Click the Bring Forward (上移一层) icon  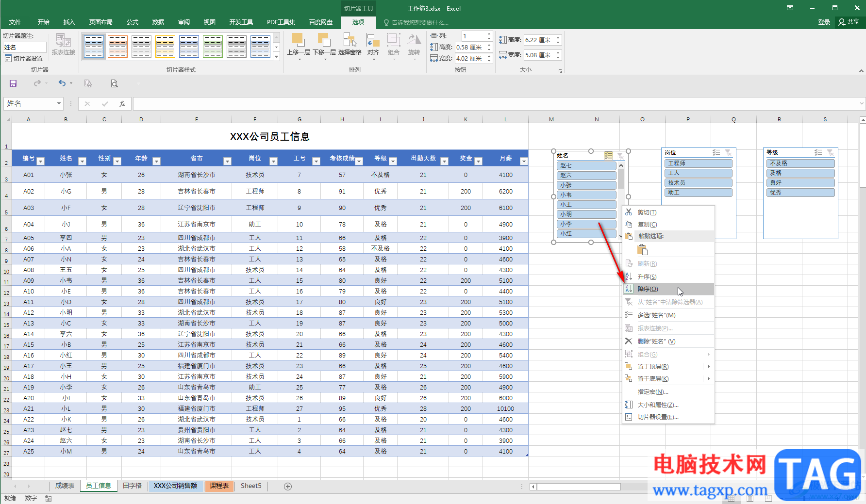tap(298, 41)
